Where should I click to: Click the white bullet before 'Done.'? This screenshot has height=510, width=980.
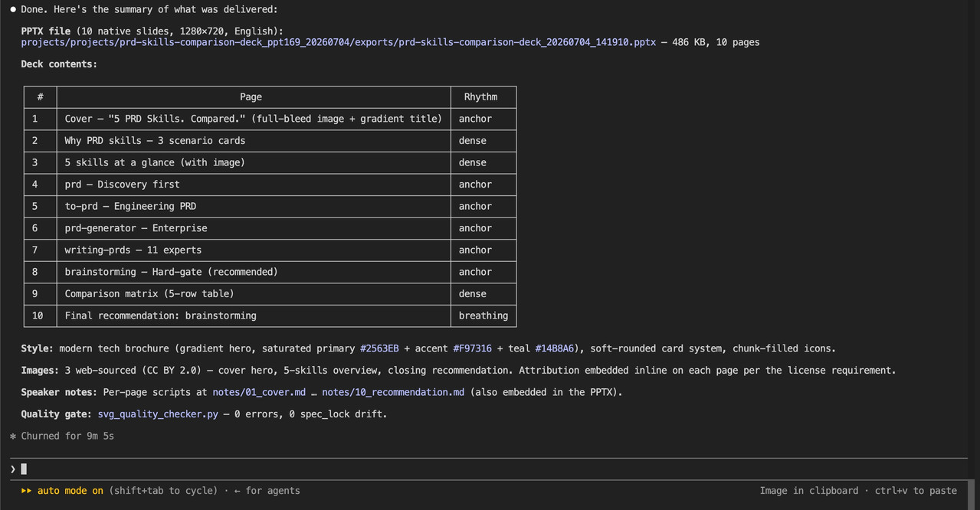tap(13, 9)
